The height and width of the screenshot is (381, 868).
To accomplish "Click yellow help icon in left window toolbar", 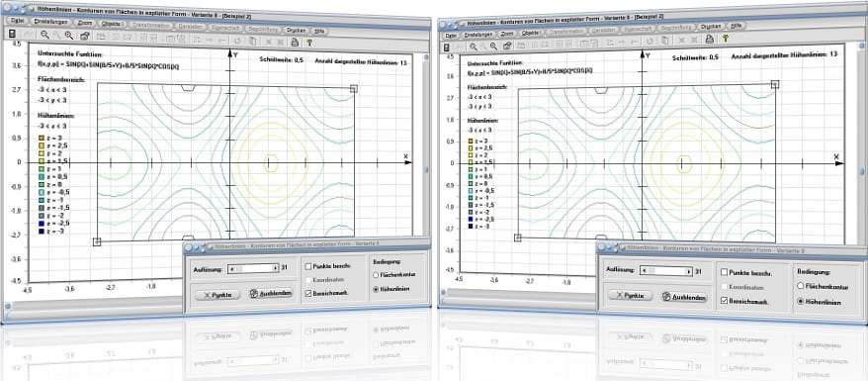I will tap(309, 43).
